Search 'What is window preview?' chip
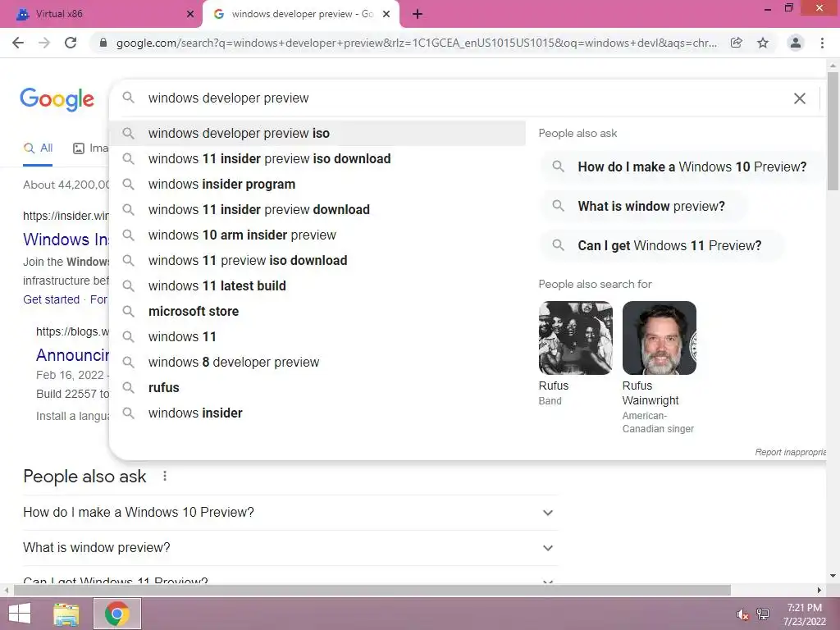 (644, 206)
